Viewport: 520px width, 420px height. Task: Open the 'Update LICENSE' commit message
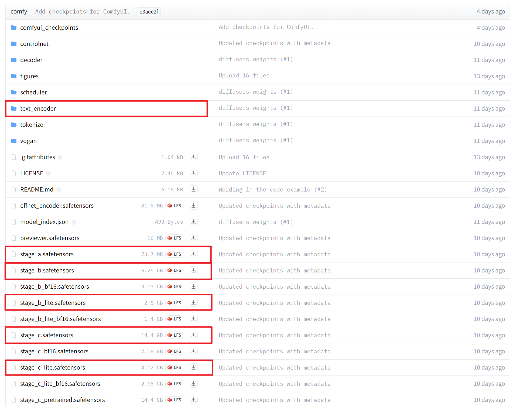click(x=242, y=173)
